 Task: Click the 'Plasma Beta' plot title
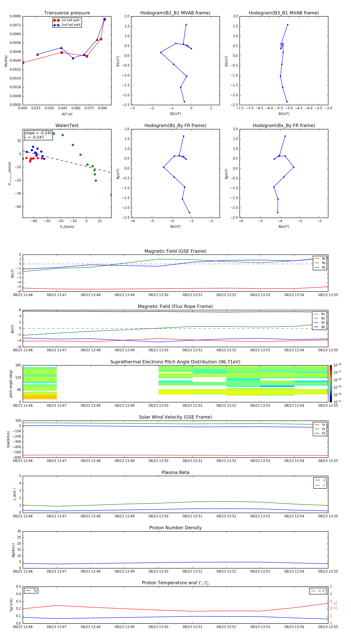pos(175,473)
